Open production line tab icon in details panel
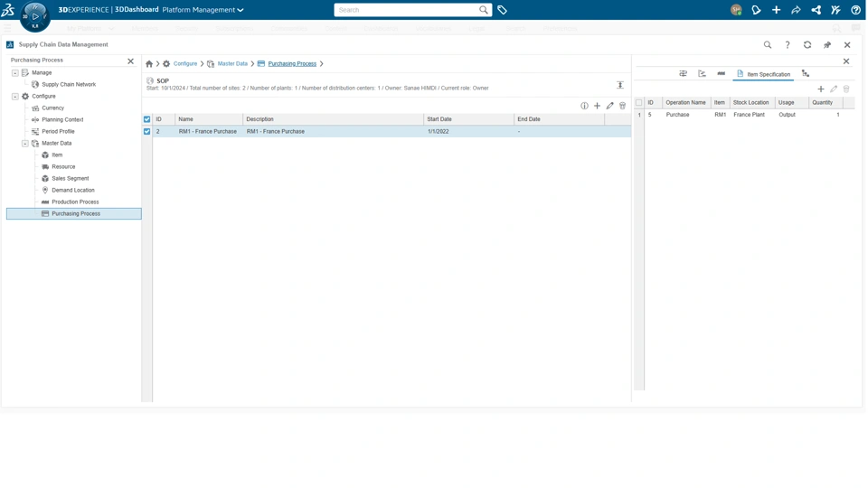868x488 pixels. pos(721,73)
